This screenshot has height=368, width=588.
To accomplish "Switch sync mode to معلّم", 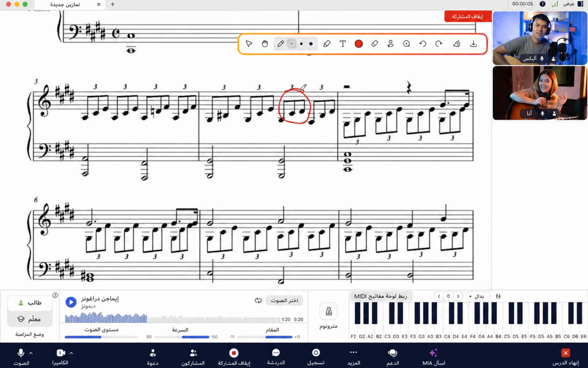I will tap(30, 319).
